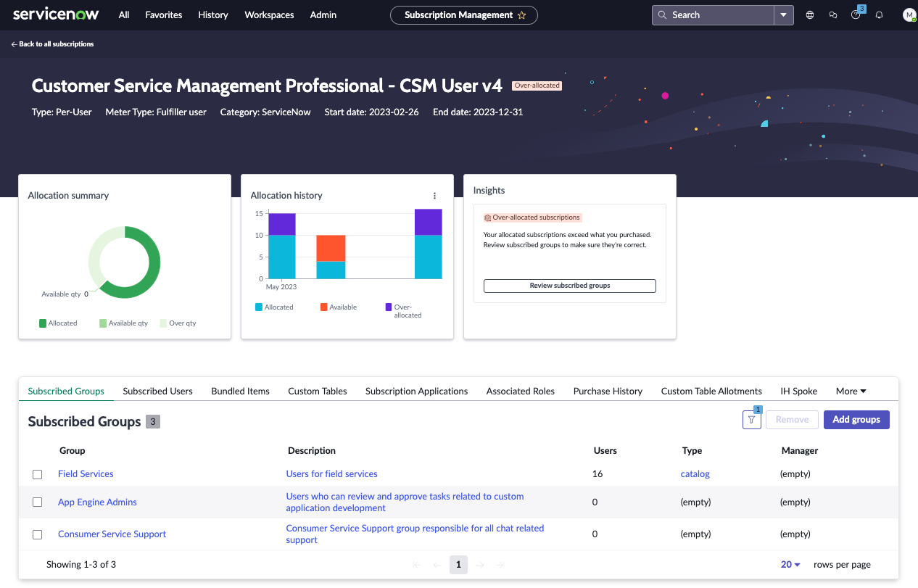Switch to the Purchase History tab

(x=608, y=391)
